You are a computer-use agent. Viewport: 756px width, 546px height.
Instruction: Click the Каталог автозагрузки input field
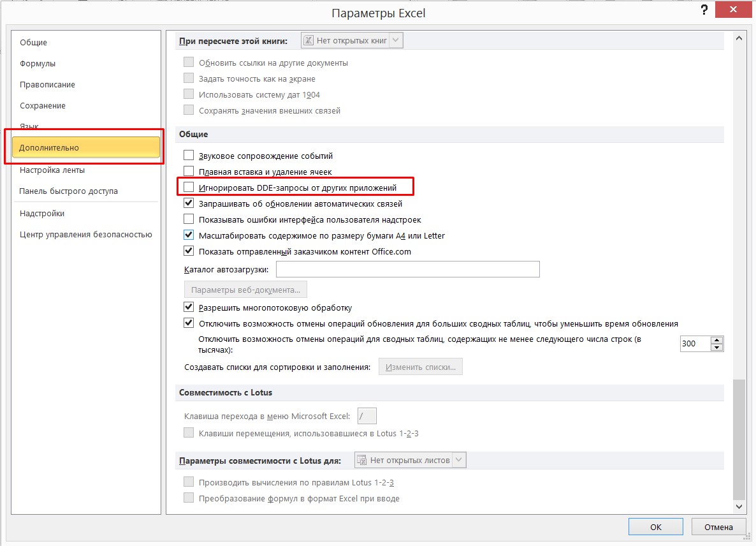click(x=407, y=269)
